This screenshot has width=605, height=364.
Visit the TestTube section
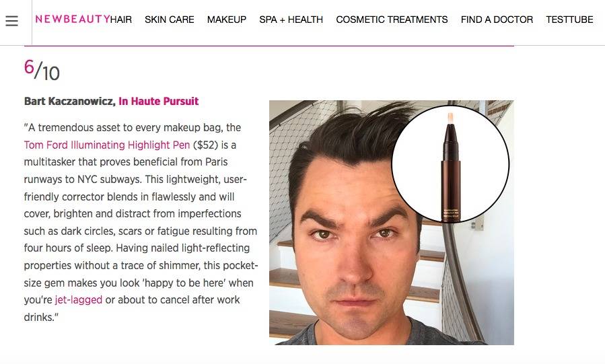pyautogui.click(x=569, y=20)
